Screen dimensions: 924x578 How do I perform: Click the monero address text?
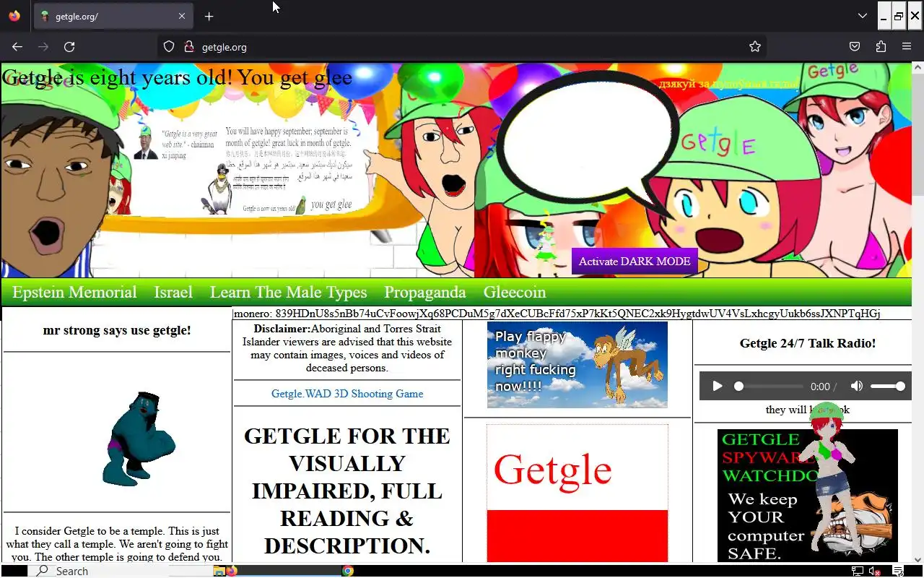point(557,314)
